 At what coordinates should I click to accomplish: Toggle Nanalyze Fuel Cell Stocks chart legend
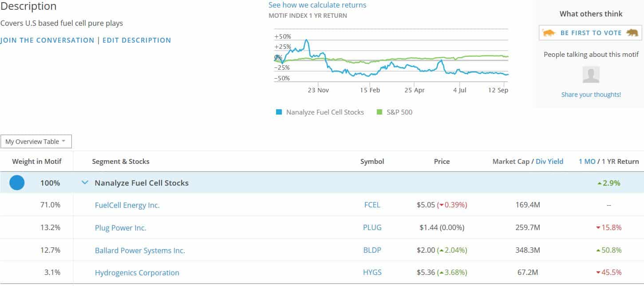[320, 112]
